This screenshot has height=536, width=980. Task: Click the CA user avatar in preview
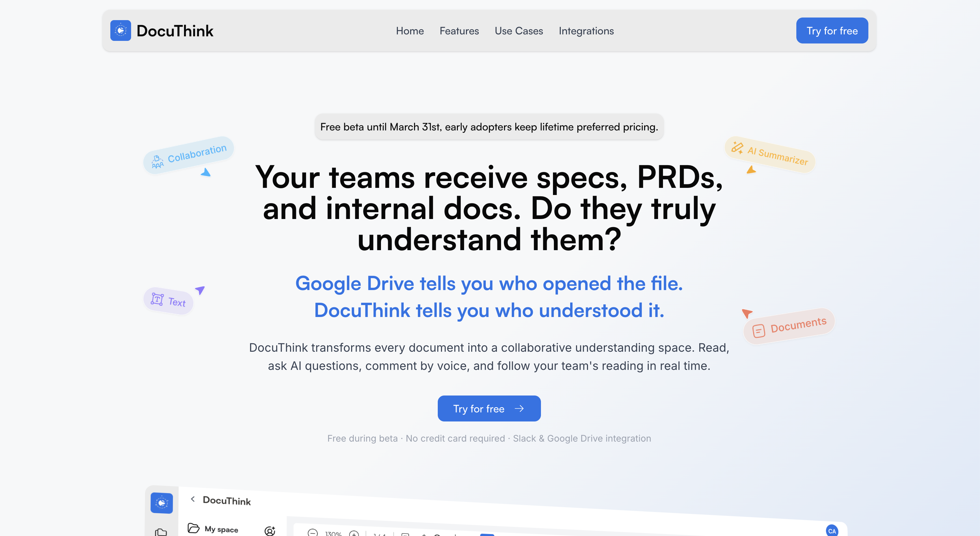(x=832, y=531)
